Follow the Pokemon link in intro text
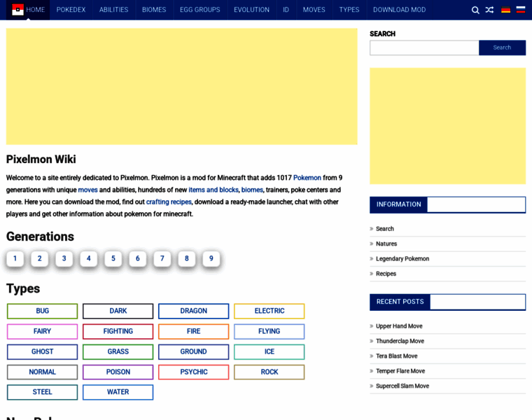 [x=307, y=178]
